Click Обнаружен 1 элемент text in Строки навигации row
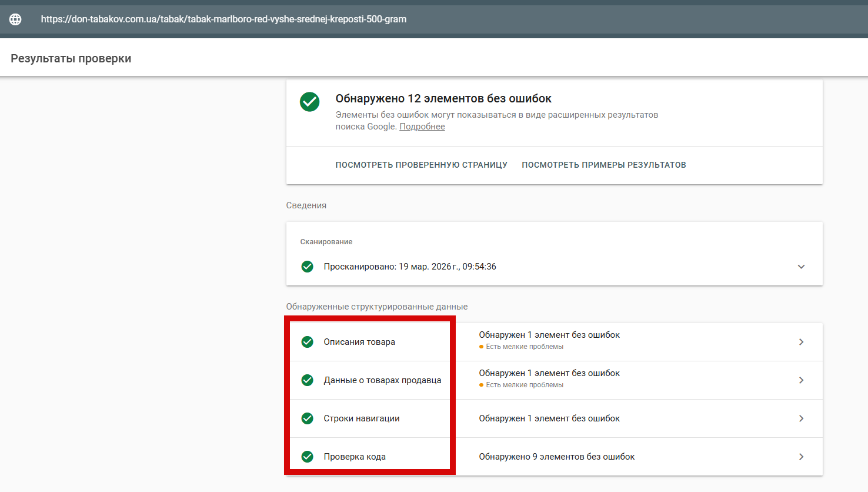Image resolution: width=868 pixels, height=492 pixels. click(x=549, y=418)
